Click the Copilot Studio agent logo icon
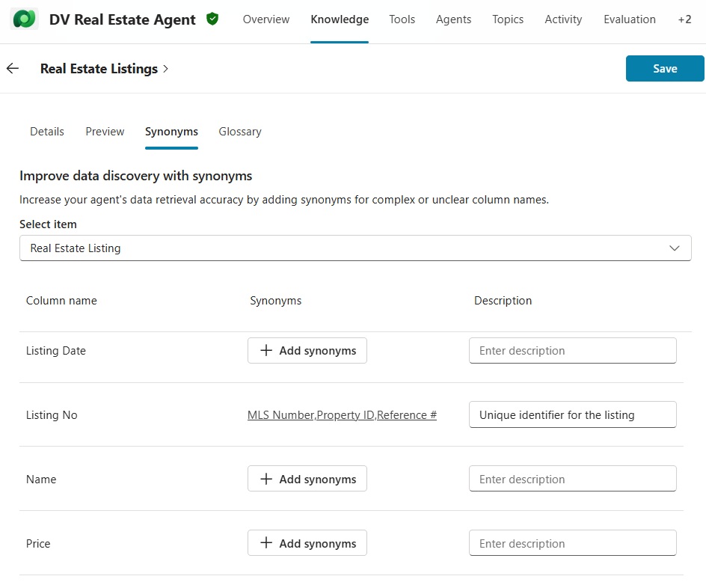Screen dimensions: 706x588 25,19
